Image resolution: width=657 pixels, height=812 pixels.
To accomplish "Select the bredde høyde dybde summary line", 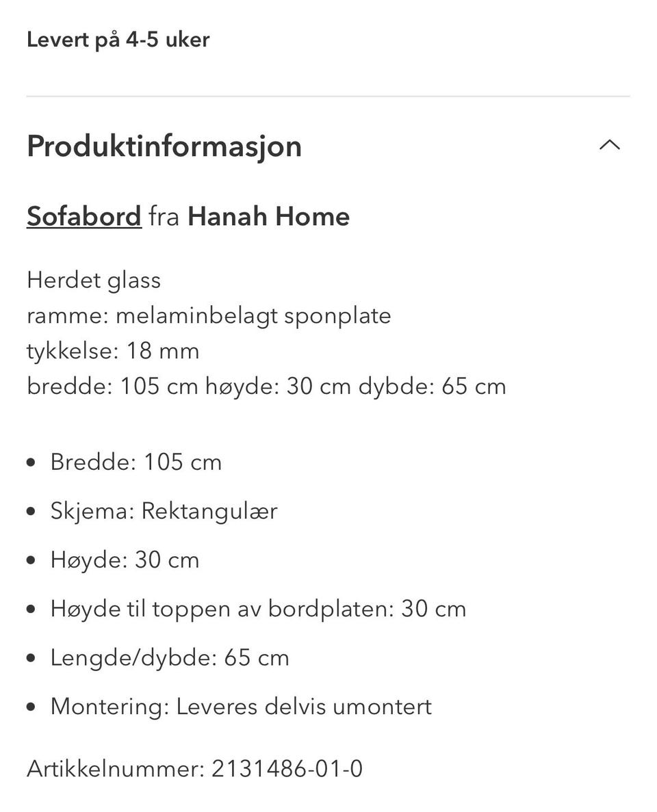I will [266, 387].
